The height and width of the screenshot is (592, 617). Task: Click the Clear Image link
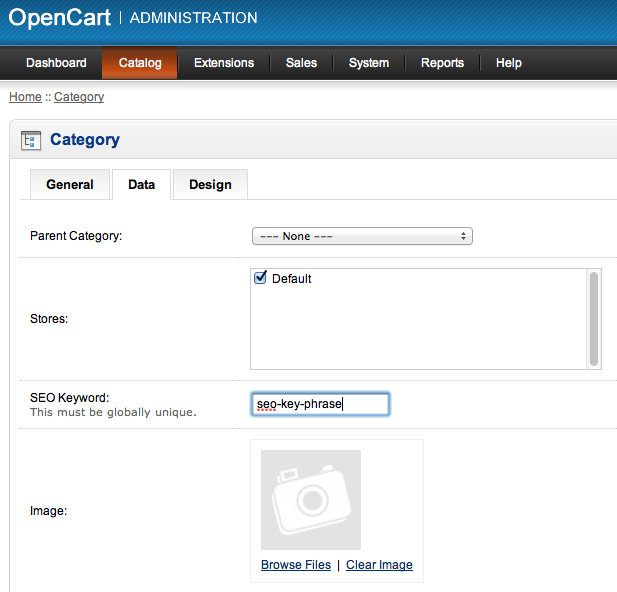point(379,565)
